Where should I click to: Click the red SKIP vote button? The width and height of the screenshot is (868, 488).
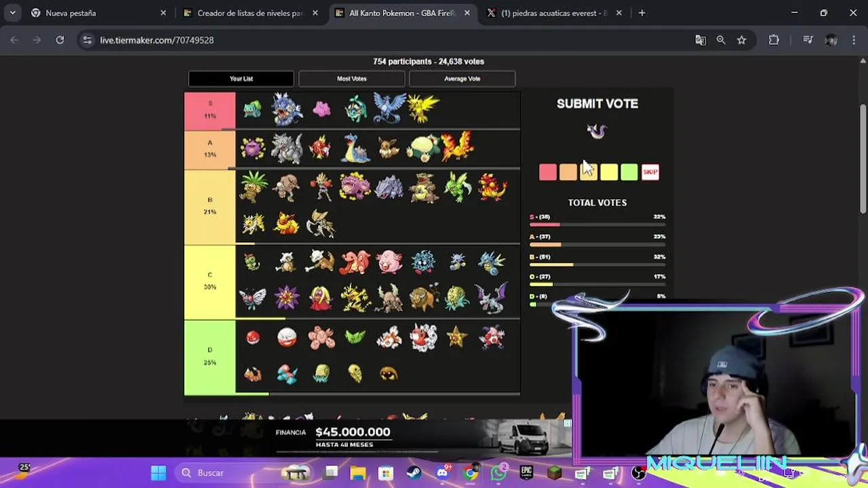[x=650, y=172]
